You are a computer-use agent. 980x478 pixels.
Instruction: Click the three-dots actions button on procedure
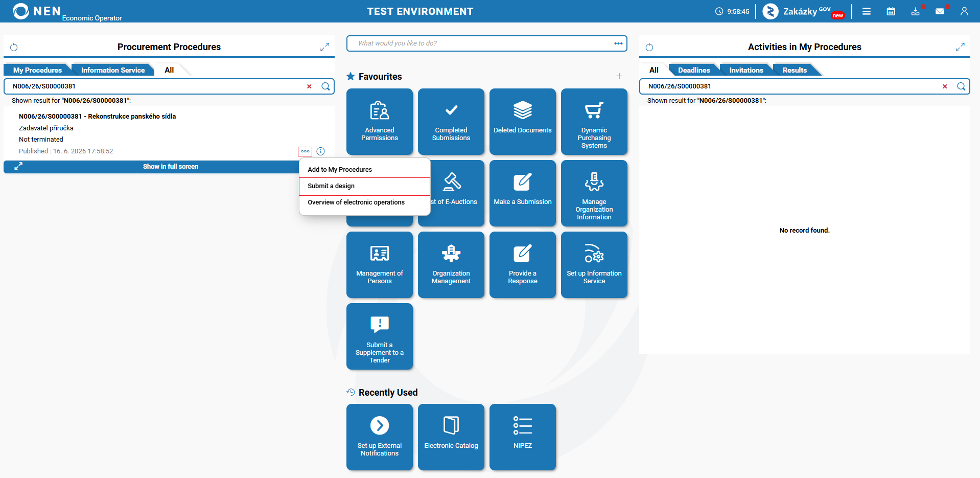tap(305, 151)
